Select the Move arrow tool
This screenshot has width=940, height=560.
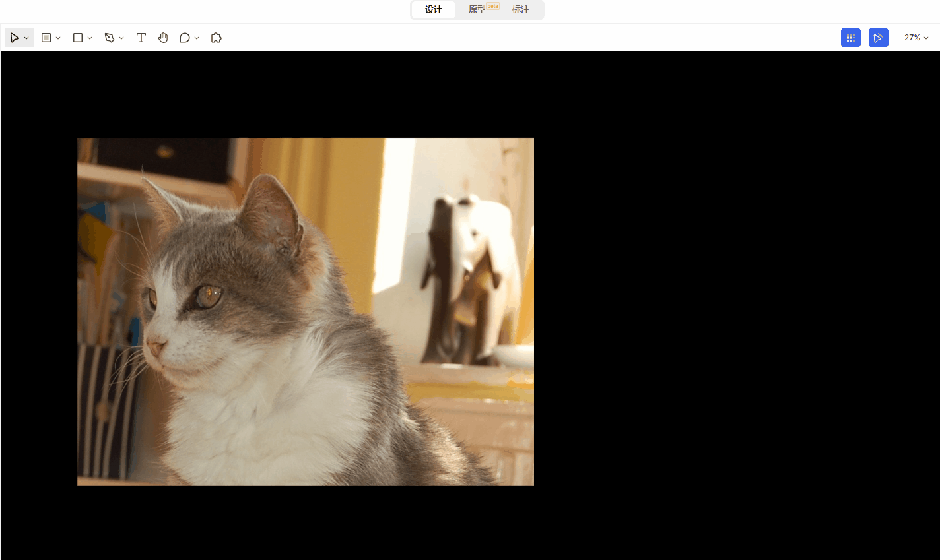15,38
